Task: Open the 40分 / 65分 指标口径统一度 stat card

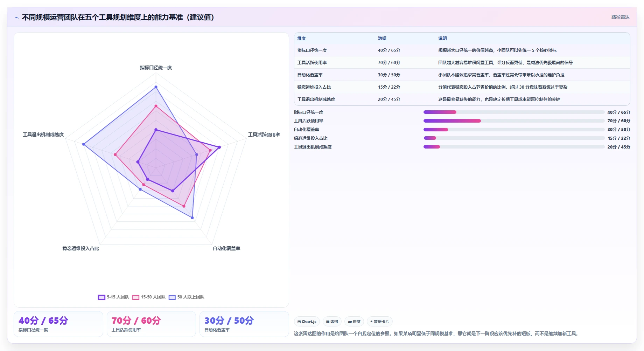Action: point(58,324)
